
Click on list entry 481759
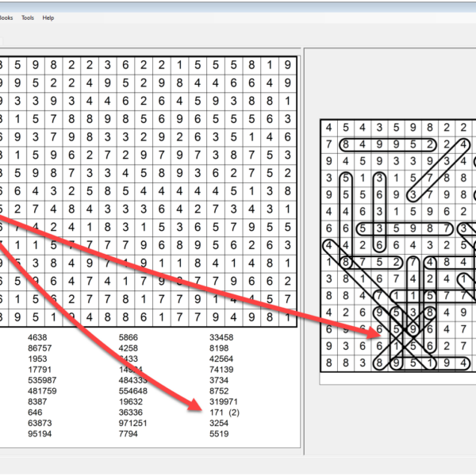[x=41, y=391]
